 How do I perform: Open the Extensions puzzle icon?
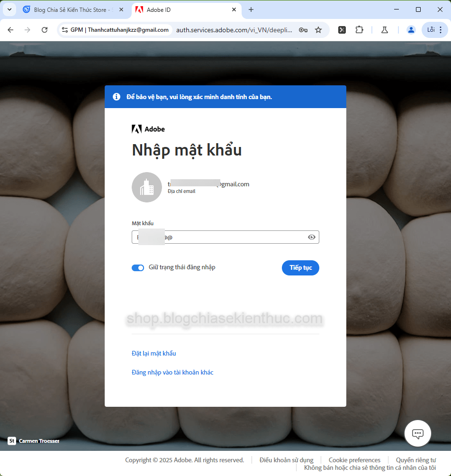pos(359,30)
